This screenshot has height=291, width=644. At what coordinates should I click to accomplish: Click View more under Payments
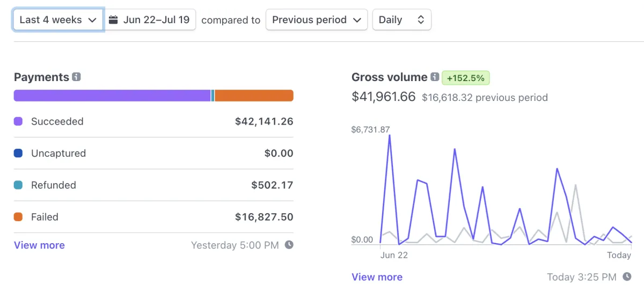39,245
